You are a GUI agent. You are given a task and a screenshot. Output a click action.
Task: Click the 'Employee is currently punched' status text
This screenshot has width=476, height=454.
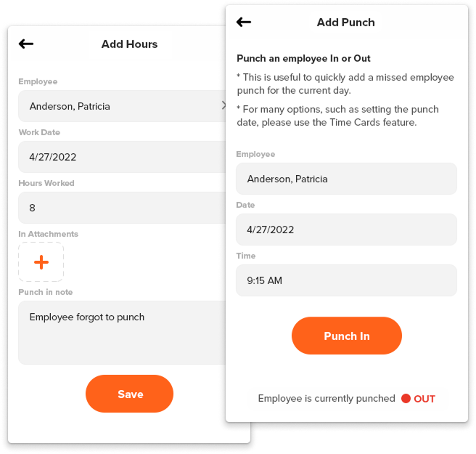[x=326, y=399]
